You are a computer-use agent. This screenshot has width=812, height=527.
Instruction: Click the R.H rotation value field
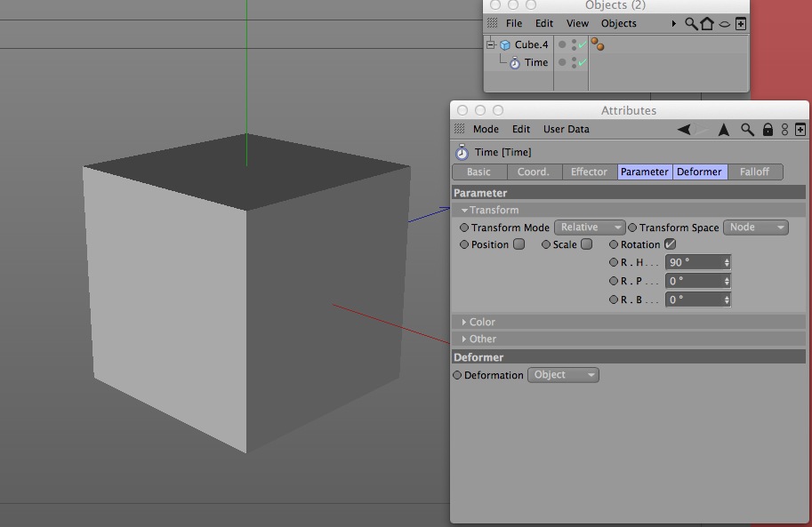pyautogui.click(x=697, y=262)
